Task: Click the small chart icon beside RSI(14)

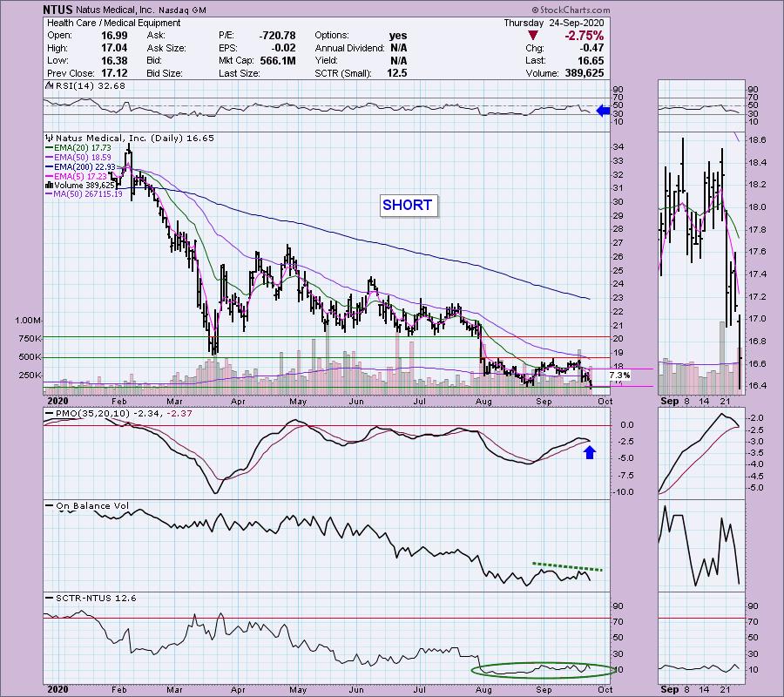Action: point(50,86)
